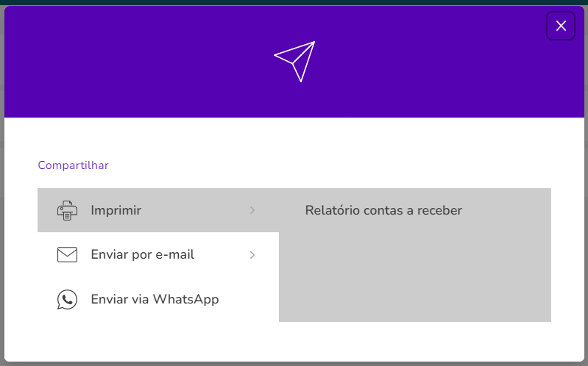Click the envelope icon for e-mail sending
The height and width of the screenshot is (366, 588).
coord(67,255)
